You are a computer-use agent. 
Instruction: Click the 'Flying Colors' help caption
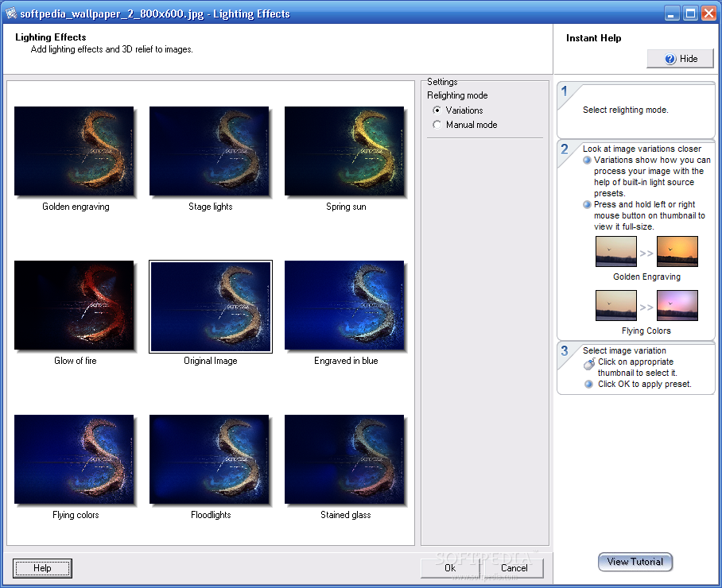click(x=646, y=331)
